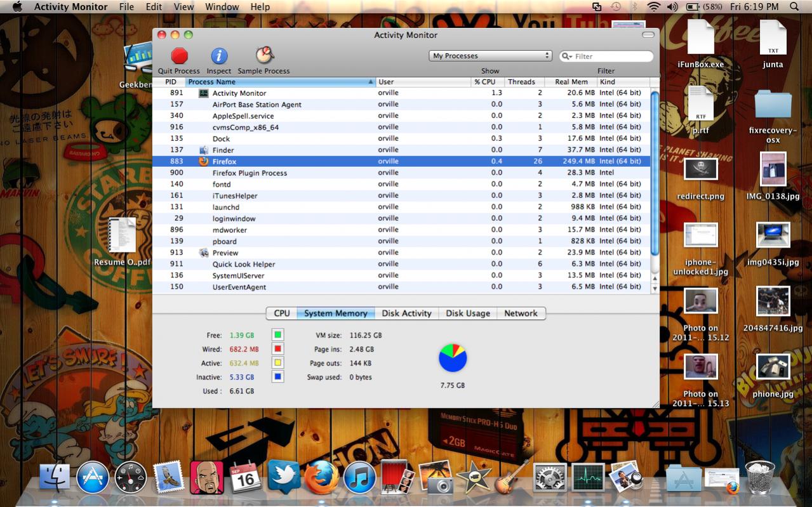Open the File menu
The width and height of the screenshot is (812, 507).
(126, 7)
